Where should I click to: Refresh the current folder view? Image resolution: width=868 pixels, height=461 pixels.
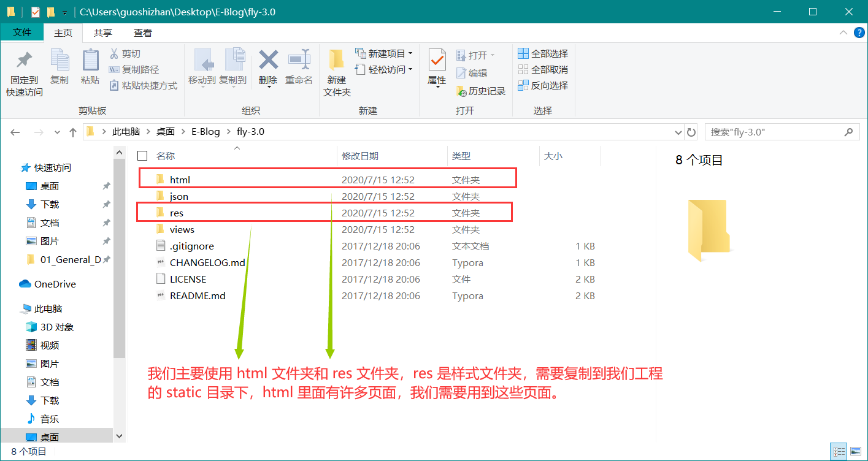691,132
